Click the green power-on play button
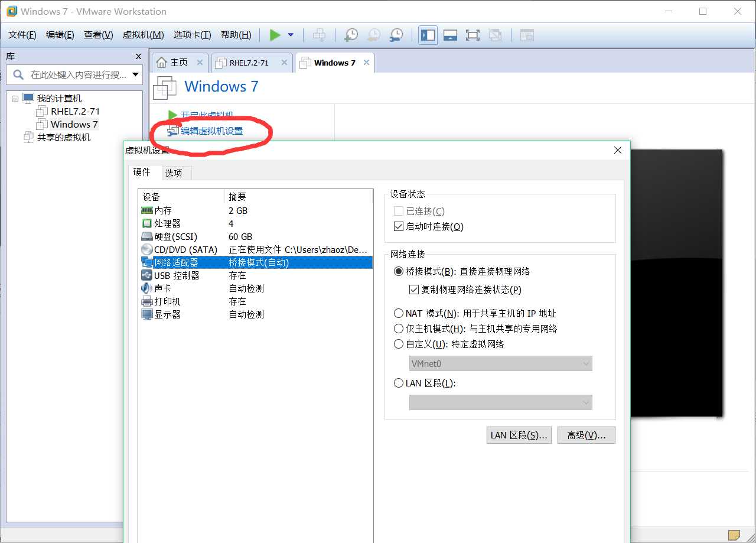This screenshot has width=756, height=543. (275, 35)
